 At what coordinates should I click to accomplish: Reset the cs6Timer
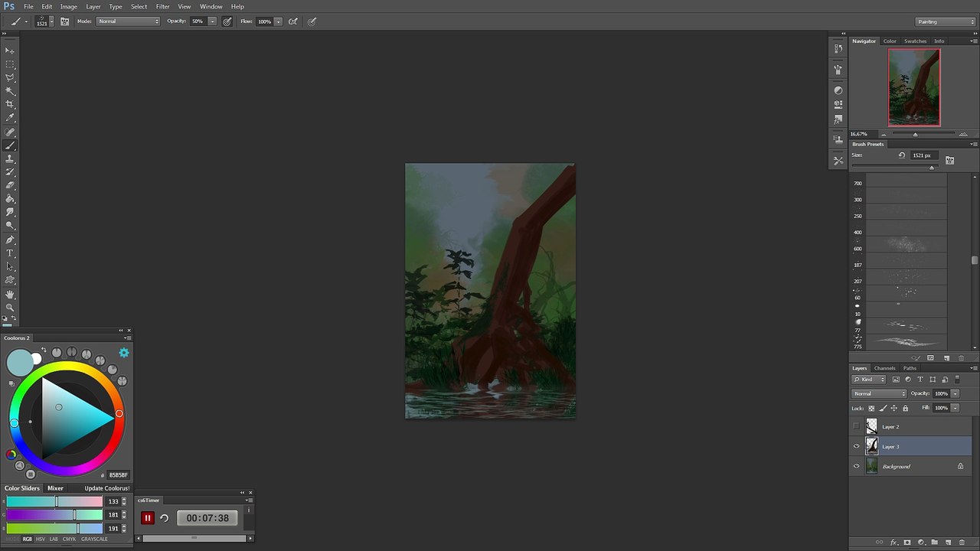click(x=164, y=518)
